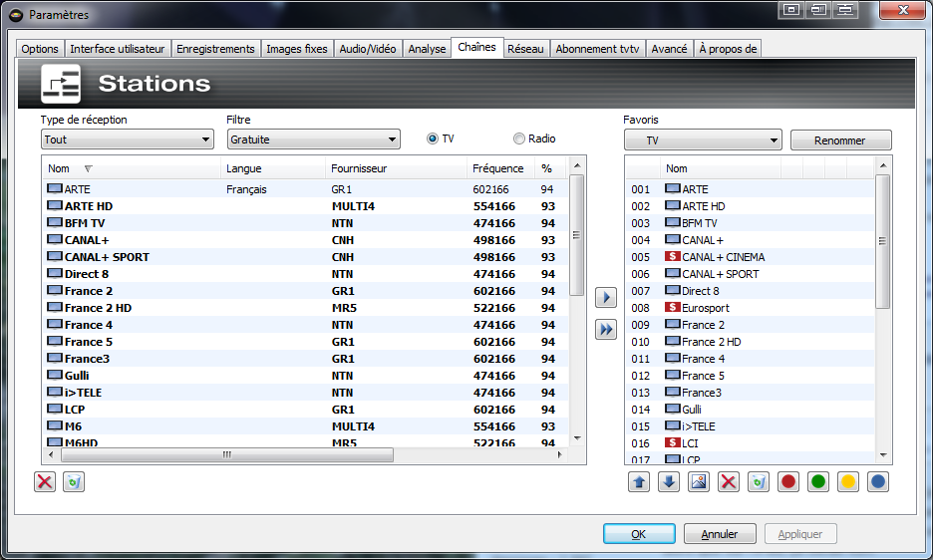This screenshot has height=560, width=933.
Task: Open the Analyse tab
Action: 427,49
